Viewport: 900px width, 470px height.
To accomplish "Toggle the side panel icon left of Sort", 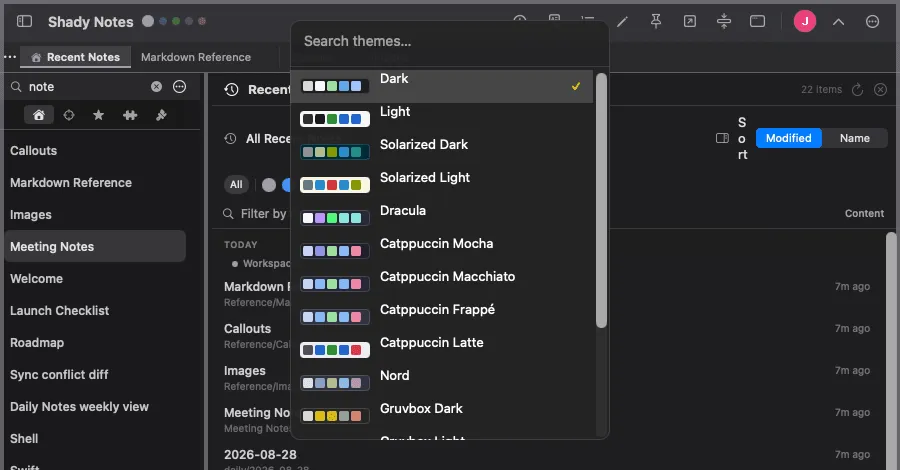I will point(723,138).
